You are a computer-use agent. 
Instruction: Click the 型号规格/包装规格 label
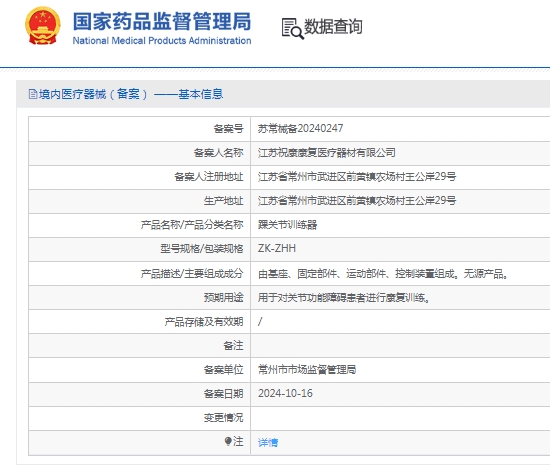click(x=202, y=249)
